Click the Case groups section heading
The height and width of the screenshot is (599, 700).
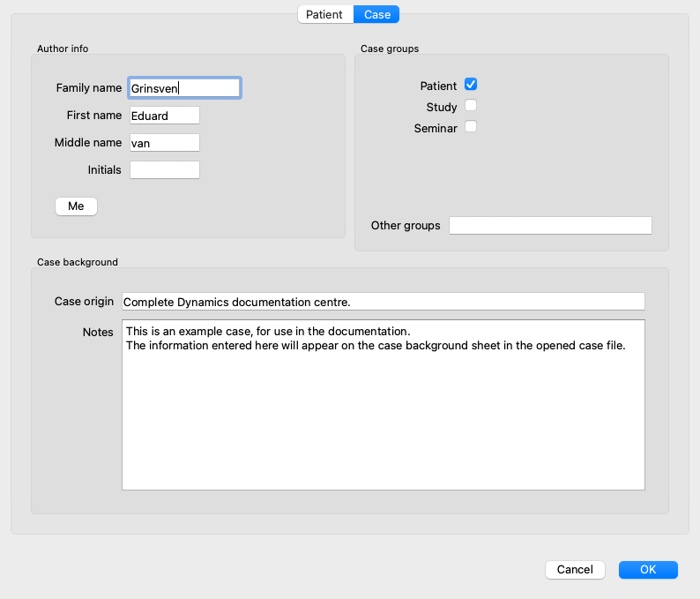click(x=390, y=48)
